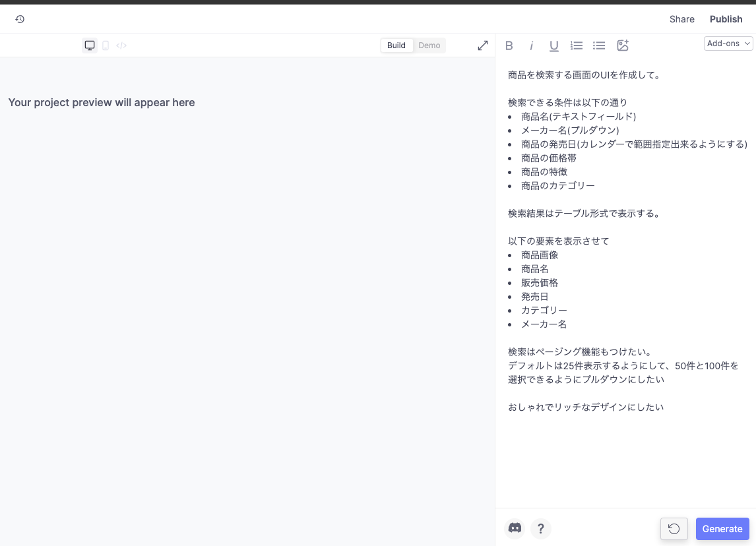Click bullet '商品のカテゴリー'
This screenshot has width=756, height=546.
point(558,186)
